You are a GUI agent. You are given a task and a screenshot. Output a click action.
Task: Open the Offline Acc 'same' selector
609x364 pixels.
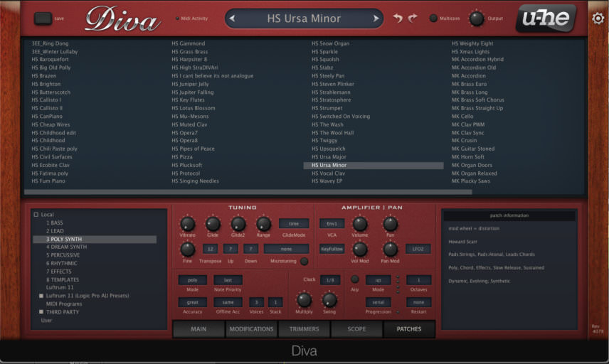(x=228, y=302)
